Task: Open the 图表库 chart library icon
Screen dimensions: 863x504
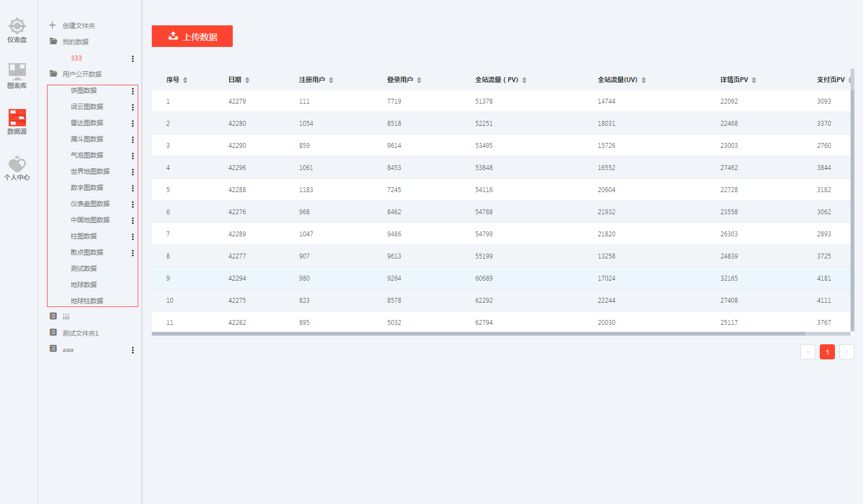Action: [x=17, y=76]
